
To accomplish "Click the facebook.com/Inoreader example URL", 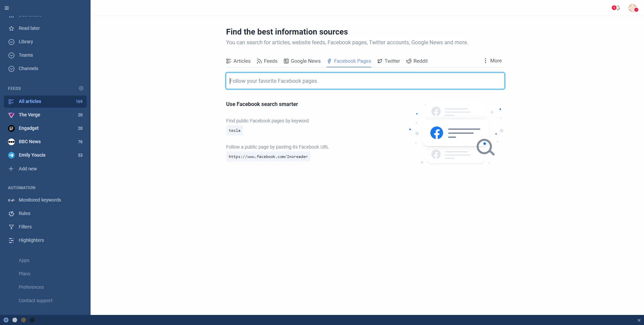I will 268,157.
